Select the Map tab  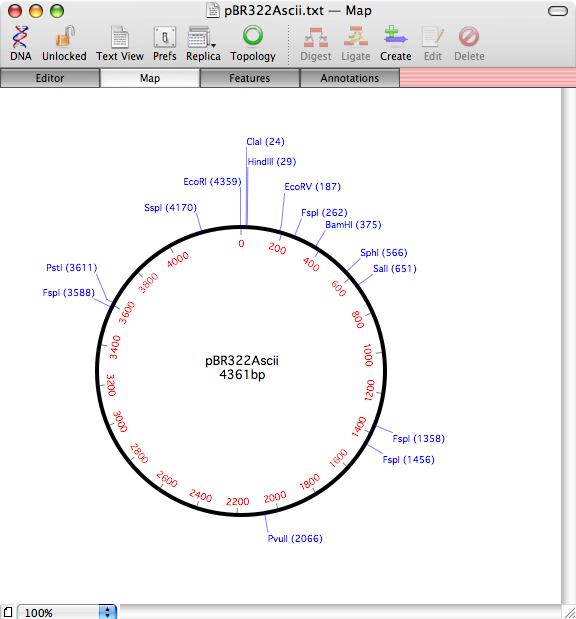150,78
